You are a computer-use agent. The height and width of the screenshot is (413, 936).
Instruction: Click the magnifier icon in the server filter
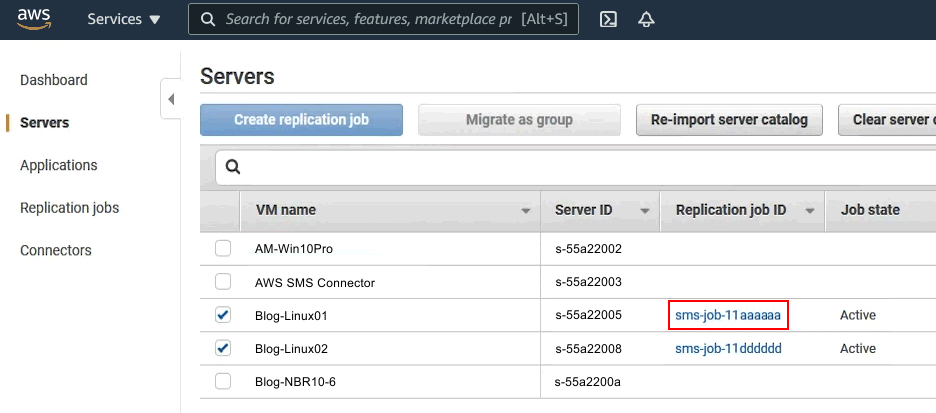coord(232,168)
